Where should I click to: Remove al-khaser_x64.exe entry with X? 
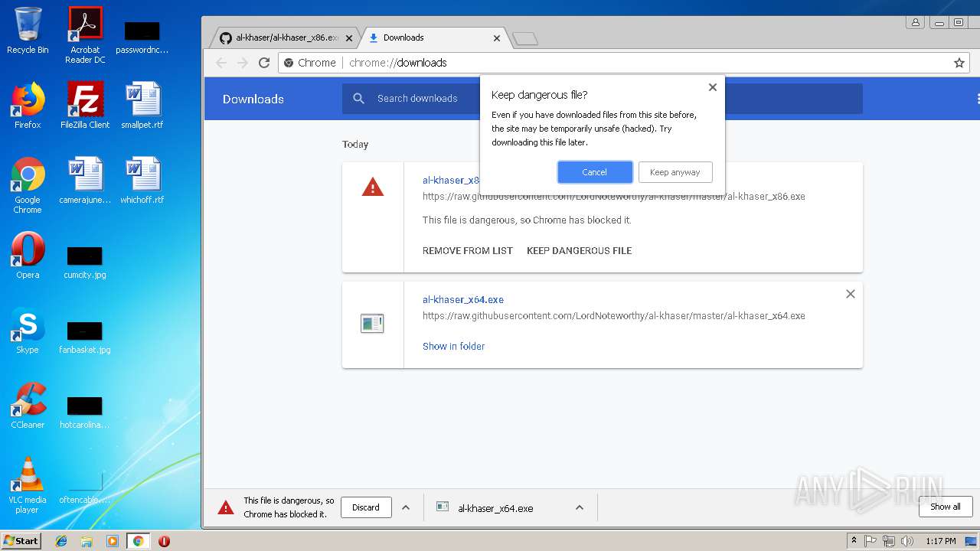click(850, 294)
